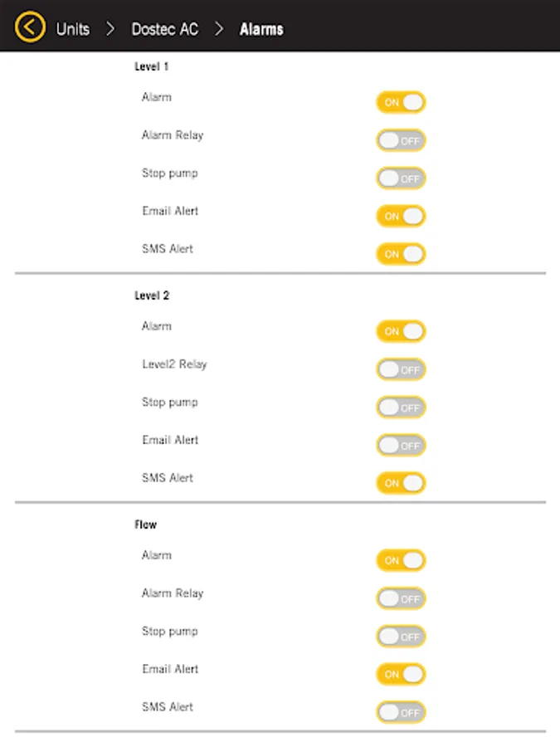Disable Level 1 Email Alert

(x=401, y=217)
